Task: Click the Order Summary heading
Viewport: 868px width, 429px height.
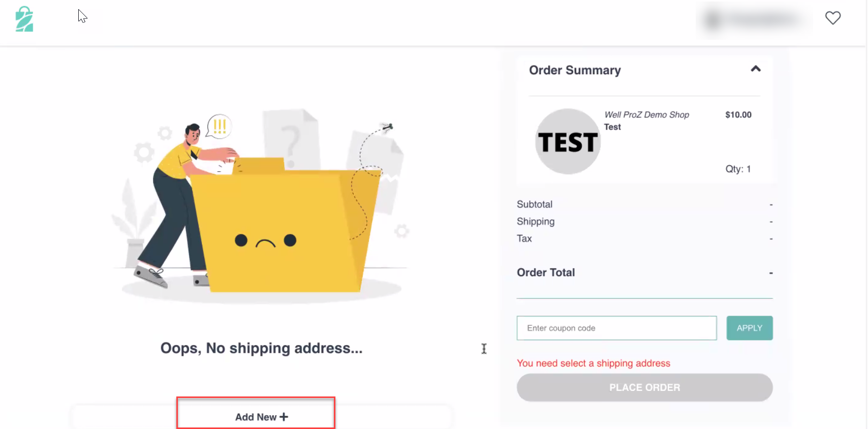Action: [x=575, y=70]
